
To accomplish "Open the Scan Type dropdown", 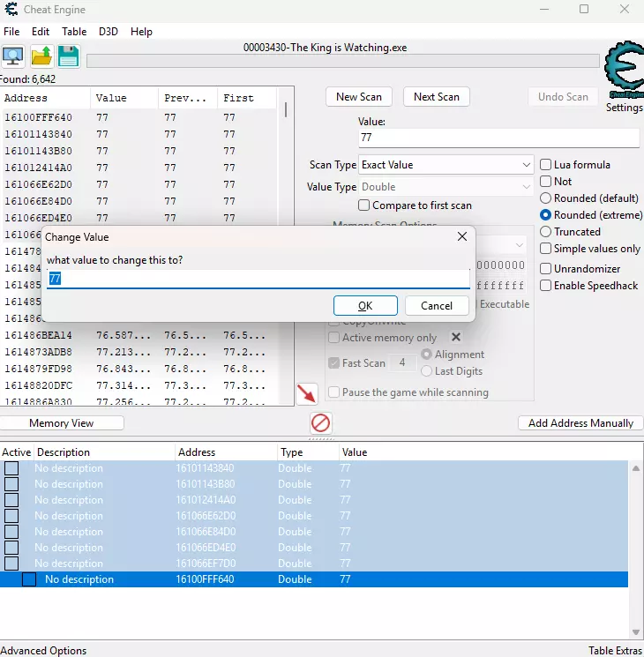I will click(446, 165).
